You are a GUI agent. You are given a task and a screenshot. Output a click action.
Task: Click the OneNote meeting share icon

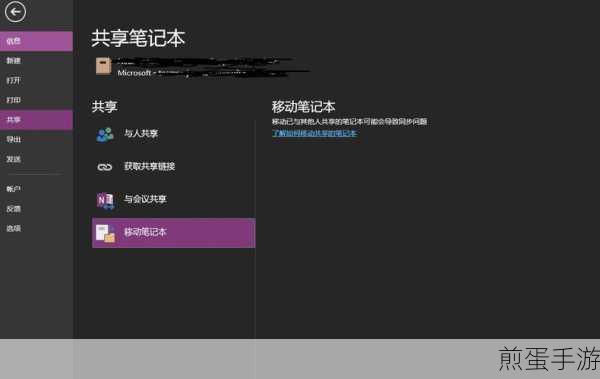coord(105,200)
